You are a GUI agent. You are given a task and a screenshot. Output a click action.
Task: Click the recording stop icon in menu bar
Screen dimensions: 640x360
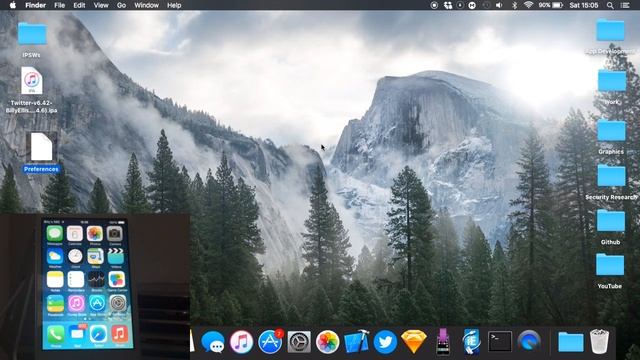click(434, 5)
